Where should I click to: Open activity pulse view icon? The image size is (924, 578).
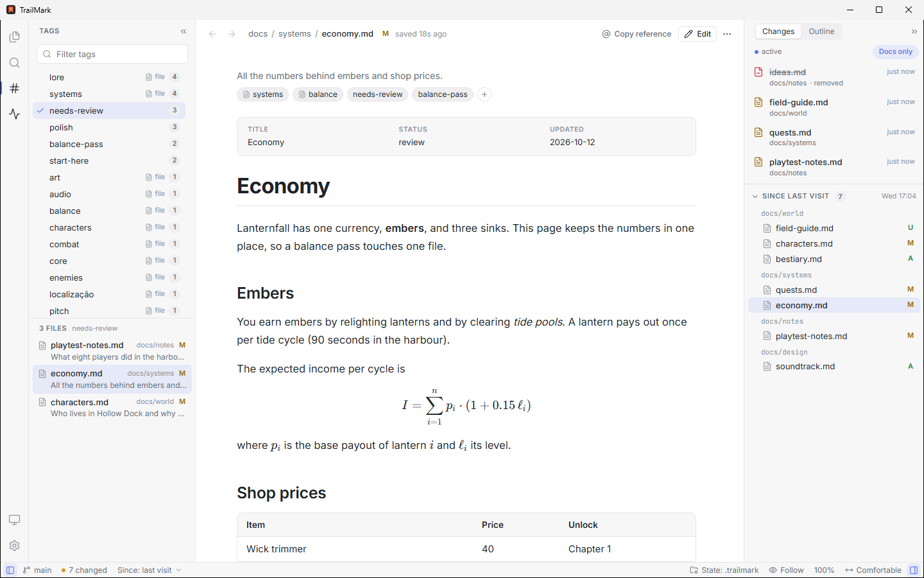point(15,114)
